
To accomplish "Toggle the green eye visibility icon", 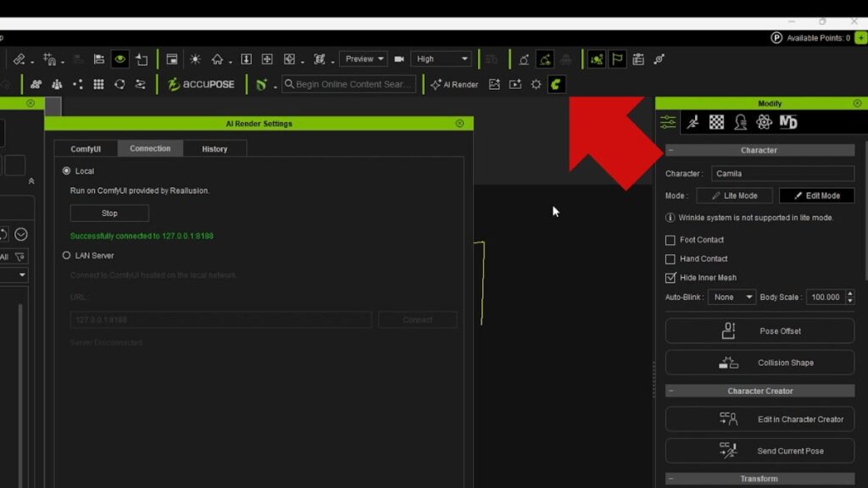I will pos(120,59).
